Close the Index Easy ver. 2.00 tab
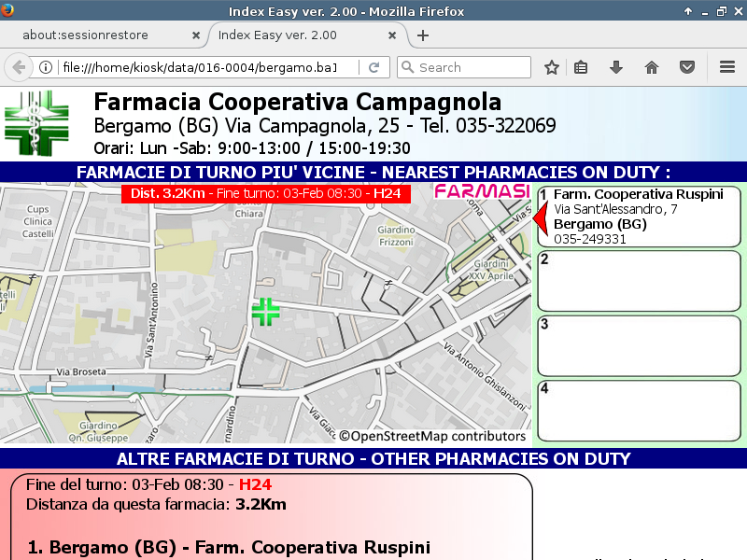The width and height of the screenshot is (747, 560). pos(393,35)
